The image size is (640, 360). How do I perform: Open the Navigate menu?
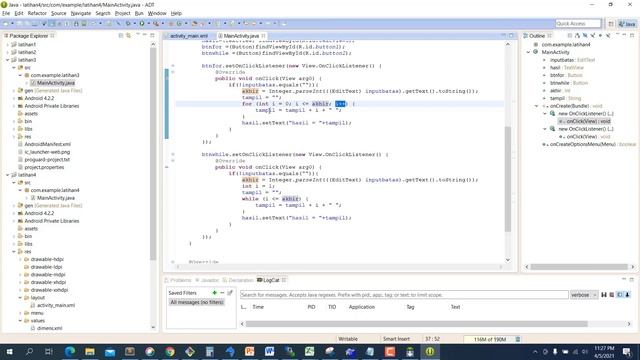[x=81, y=13]
